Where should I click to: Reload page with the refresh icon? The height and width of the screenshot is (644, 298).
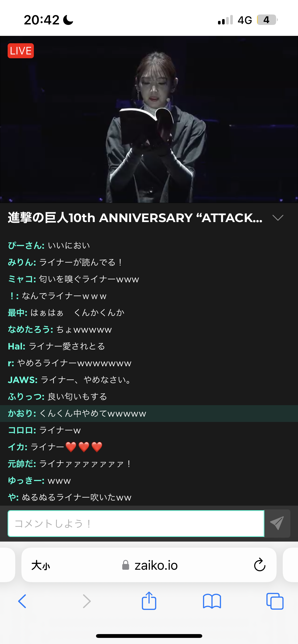pyautogui.click(x=260, y=565)
